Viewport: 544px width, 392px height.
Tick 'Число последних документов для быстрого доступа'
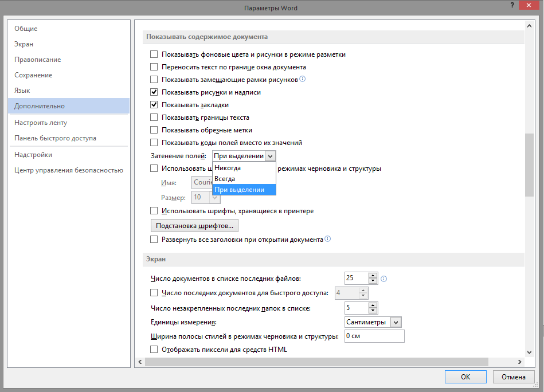154,292
